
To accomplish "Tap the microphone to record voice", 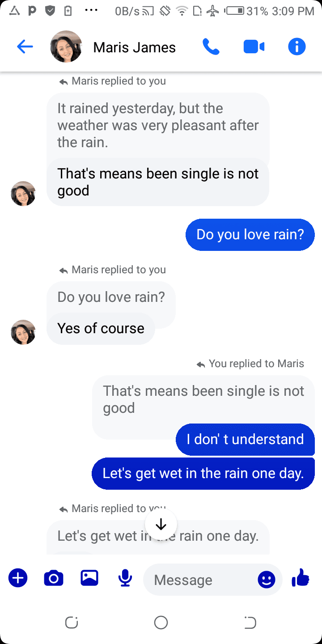I will (125, 578).
